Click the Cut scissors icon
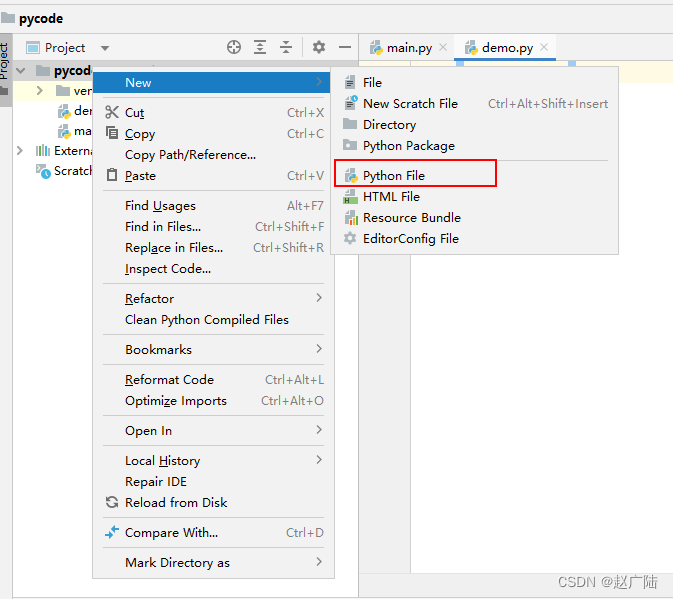 click(x=112, y=112)
